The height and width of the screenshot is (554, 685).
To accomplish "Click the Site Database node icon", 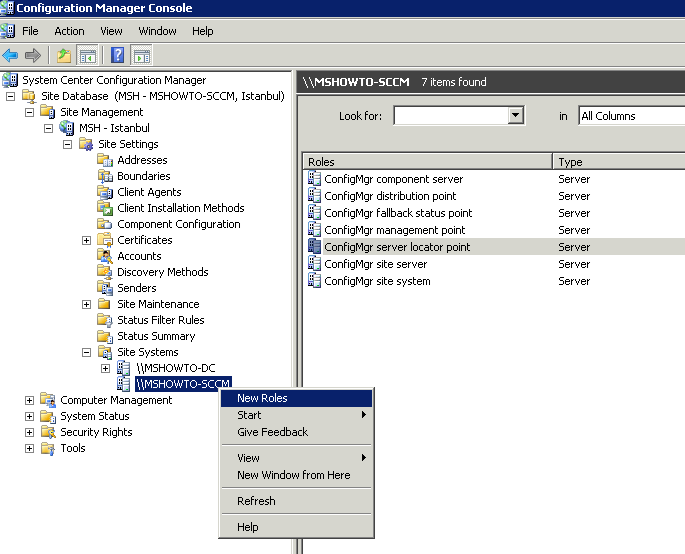I will (x=29, y=96).
